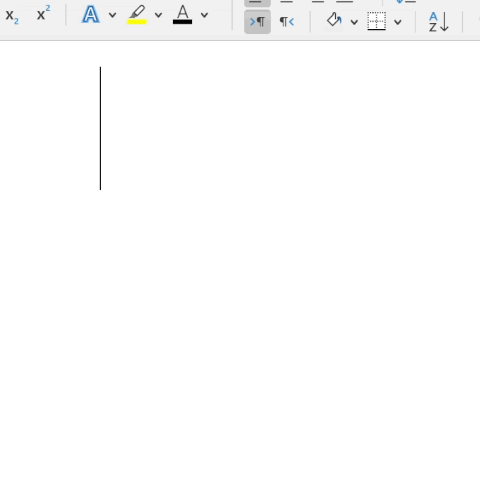This screenshot has width=480, height=480.
Task: Apply bottom border to paragraph
Action: pyautogui.click(x=377, y=21)
